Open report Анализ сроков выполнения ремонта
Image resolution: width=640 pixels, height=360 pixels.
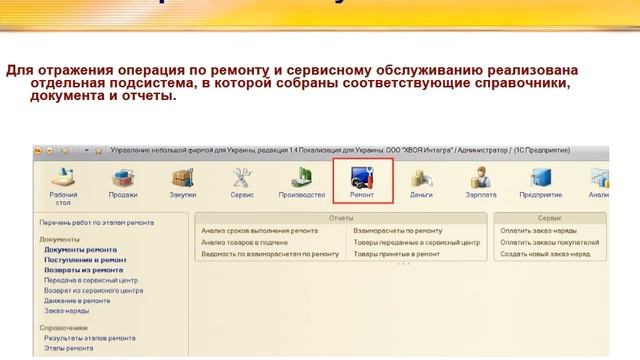point(260,231)
